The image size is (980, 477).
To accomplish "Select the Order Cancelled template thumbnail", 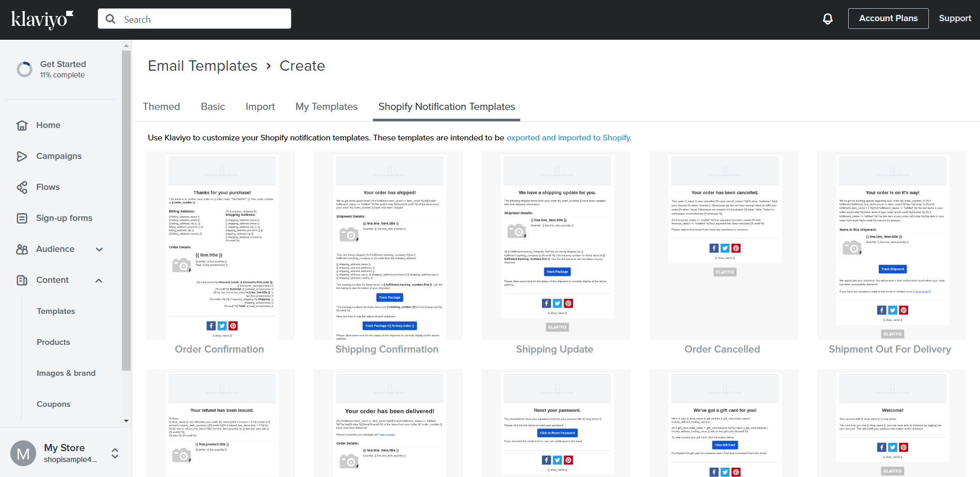I will (x=723, y=246).
